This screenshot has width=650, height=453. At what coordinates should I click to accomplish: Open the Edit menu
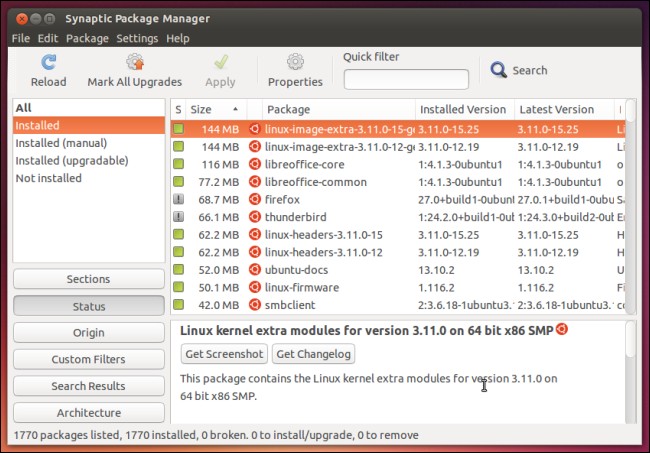coord(48,39)
